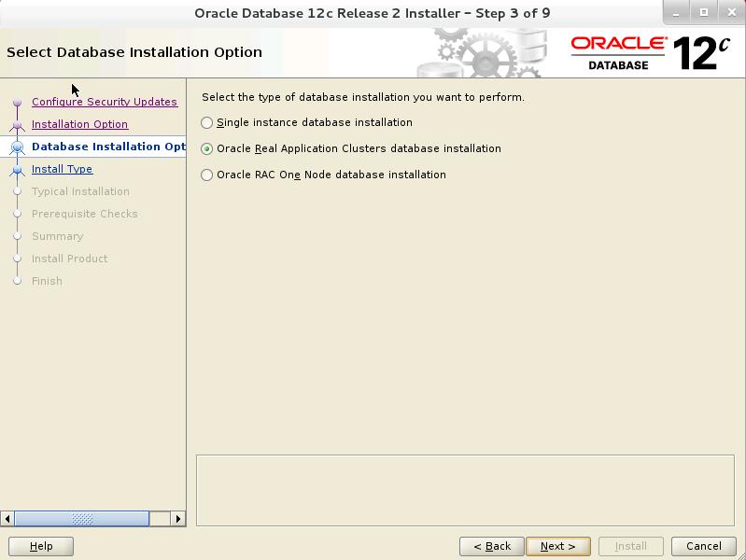Minimize the installer window
746x560 pixels.
point(676,13)
